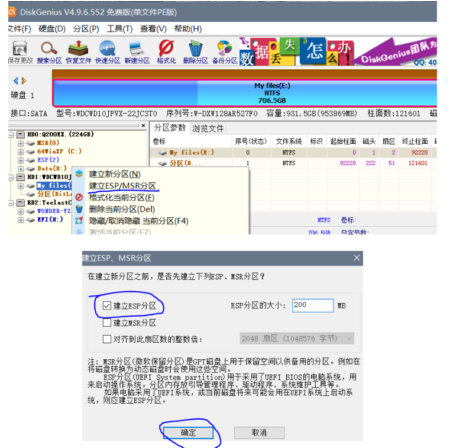The height and width of the screenshot is (448, 476).
Task: Uncheck the 建立ESP分区 checkbox
Action: 107,305
